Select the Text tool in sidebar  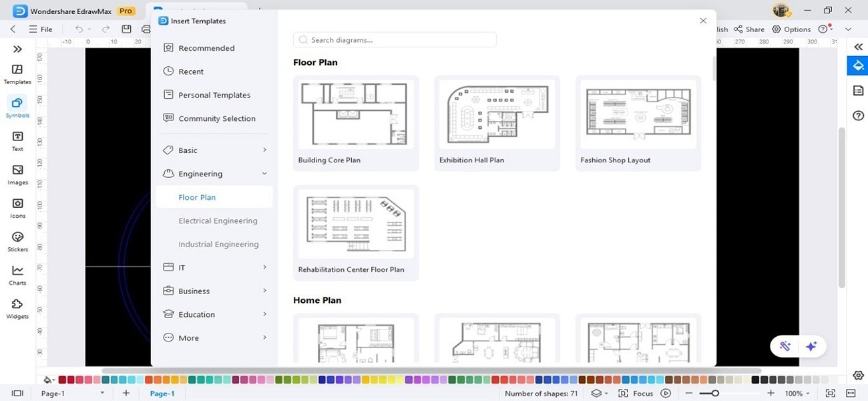(17, 141)
